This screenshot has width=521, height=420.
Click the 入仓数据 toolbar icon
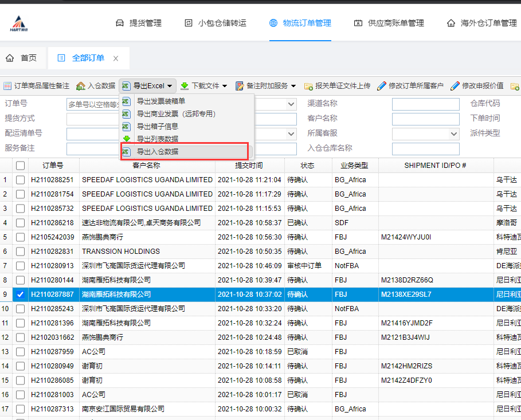click(81, 86)
